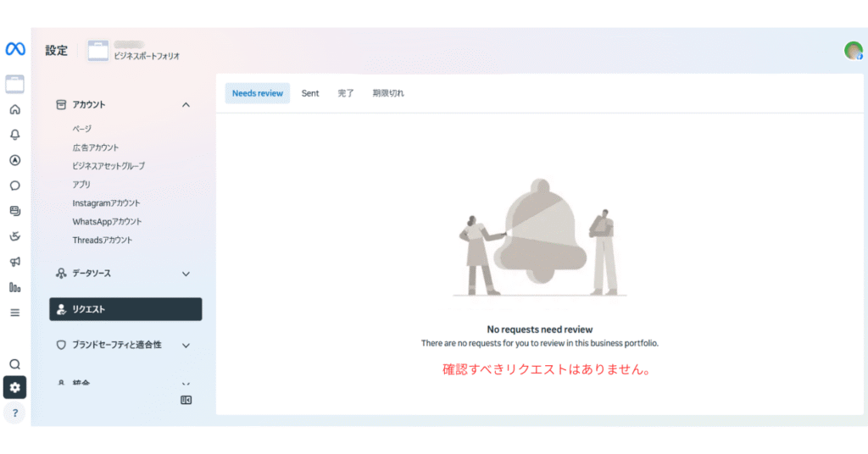Open 広告アカウント settings

pos(96,147)
